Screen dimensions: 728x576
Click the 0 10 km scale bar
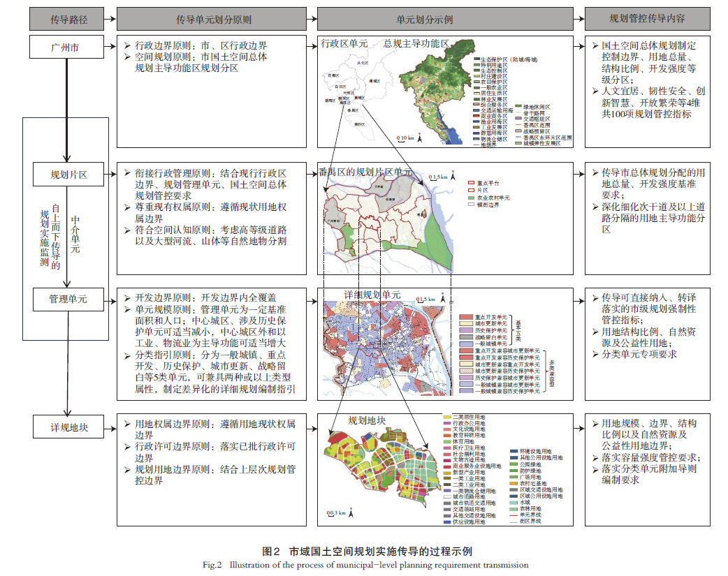pyautogui.click(x=405, y=138)
